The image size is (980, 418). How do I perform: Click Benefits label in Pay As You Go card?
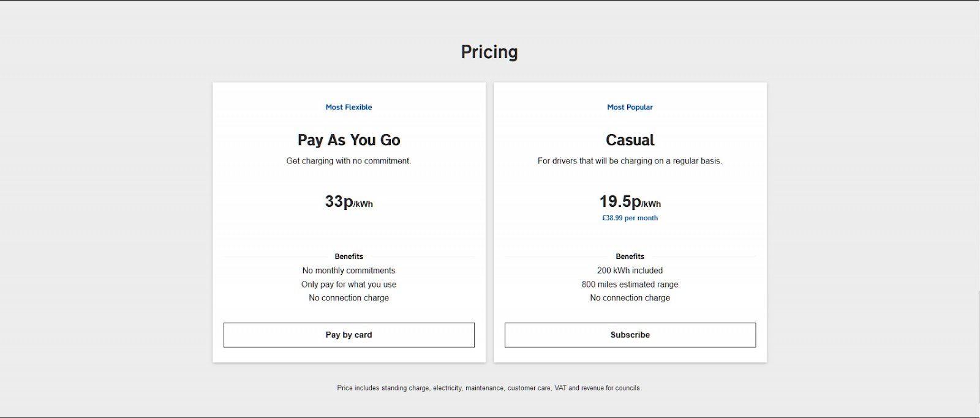[x=349, y=256]
